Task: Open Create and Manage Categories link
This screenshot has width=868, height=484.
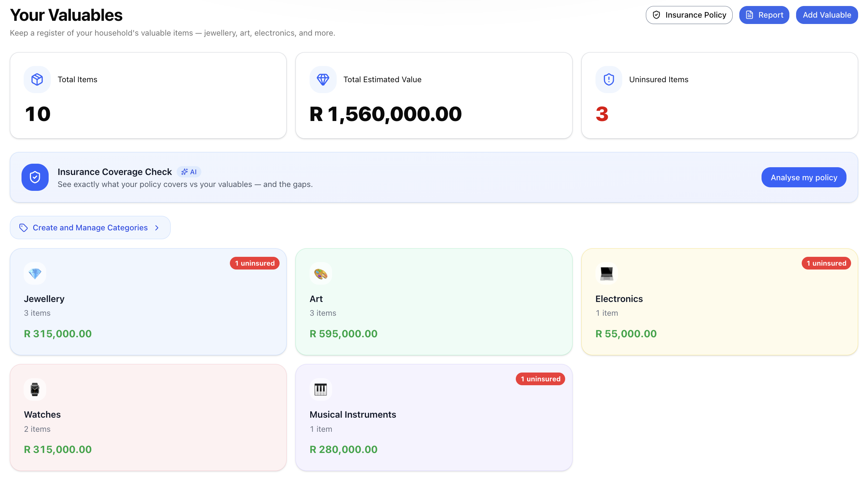Action: [90, 228]
